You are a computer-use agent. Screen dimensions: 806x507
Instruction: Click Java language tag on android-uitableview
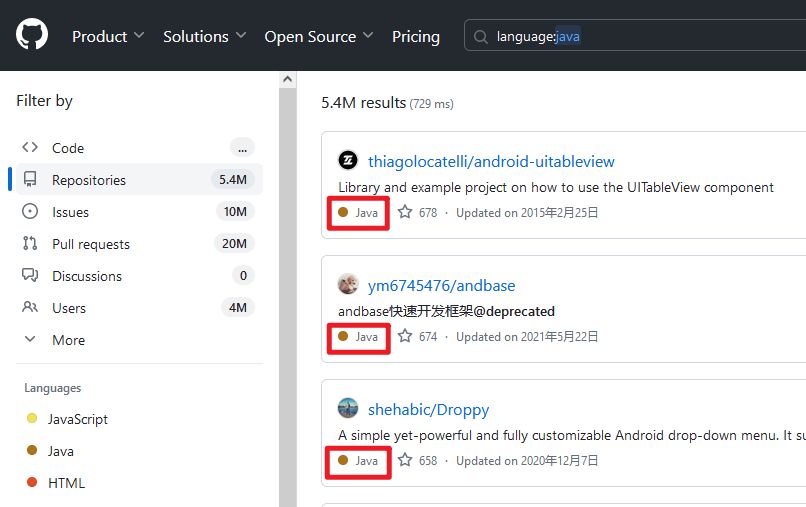click(x=358, y=213)
